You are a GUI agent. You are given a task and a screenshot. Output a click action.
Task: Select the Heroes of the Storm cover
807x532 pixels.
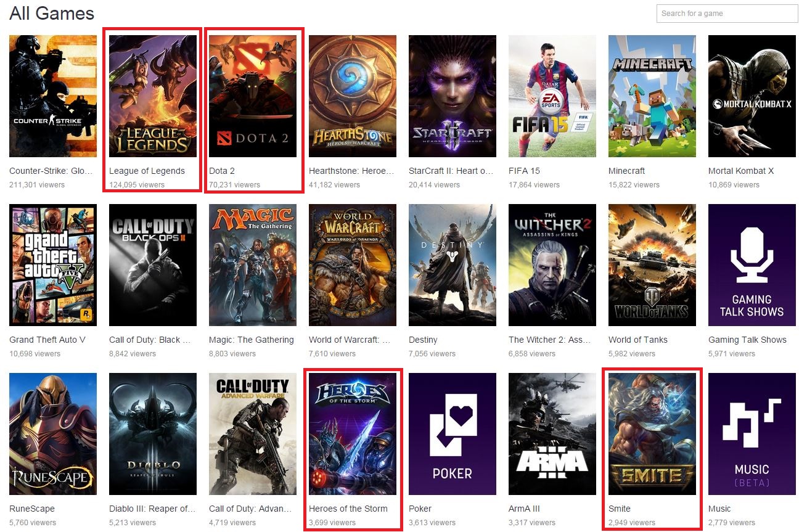click(x=353, y=434)
